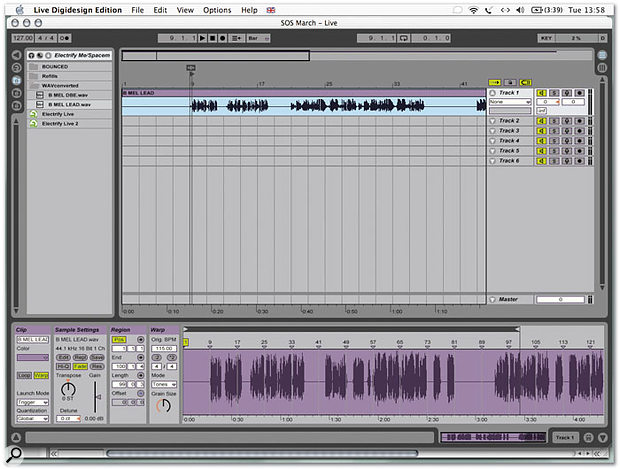The height and width of the screenshot is (469, 620).
Task: Click the sample Rev button
Action: (97, 367)
